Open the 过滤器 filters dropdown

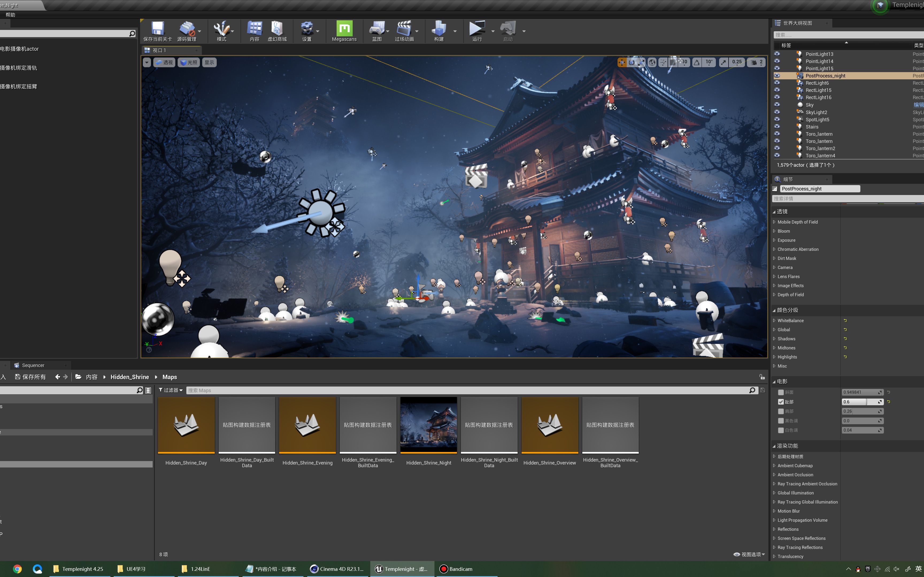(171, 390)
